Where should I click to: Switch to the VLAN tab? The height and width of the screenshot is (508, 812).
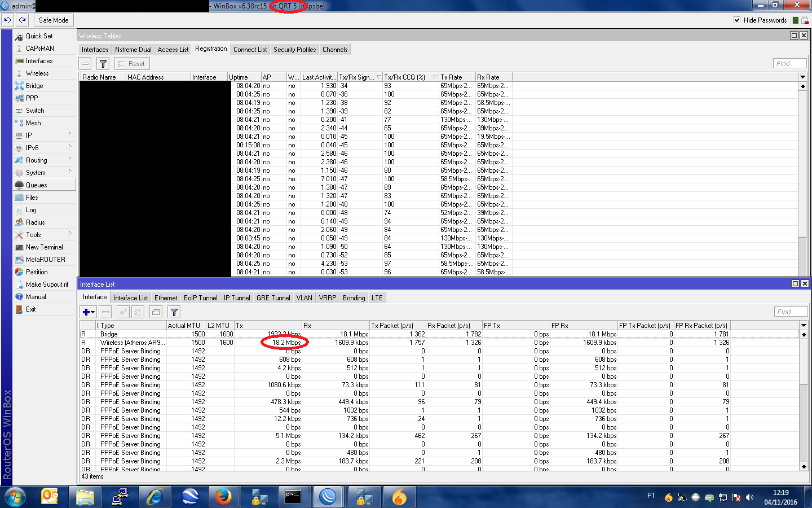click(304, 298)
